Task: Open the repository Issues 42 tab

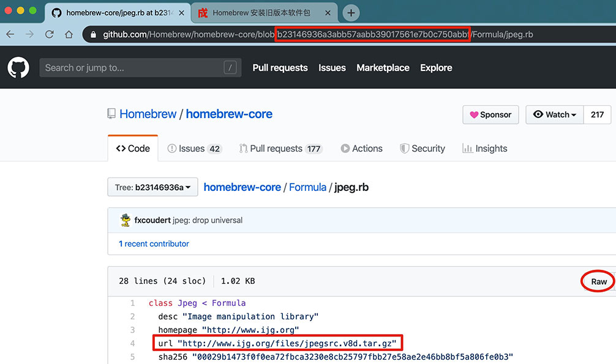Action: coord(195,149)
